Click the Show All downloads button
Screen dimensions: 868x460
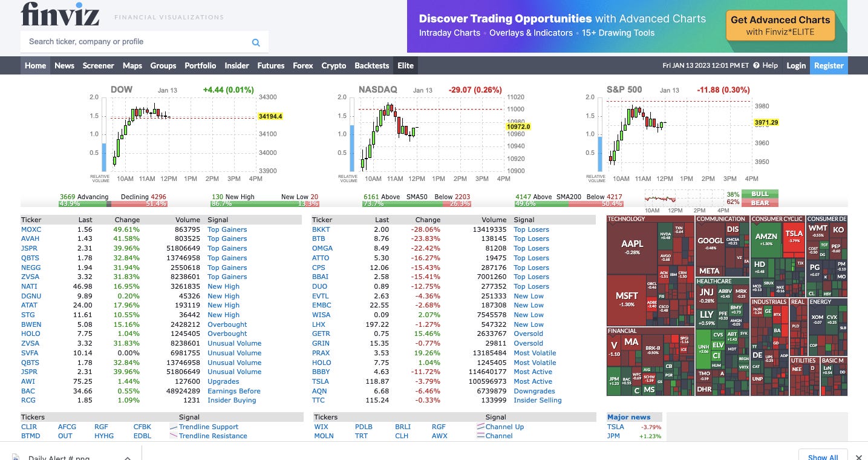point(823,457)
